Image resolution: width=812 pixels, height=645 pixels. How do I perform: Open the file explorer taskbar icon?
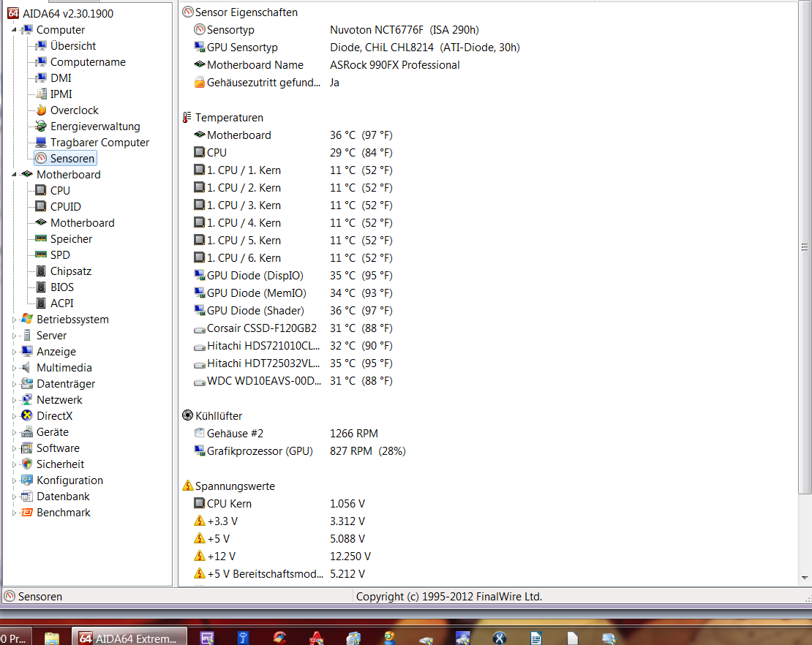(52, 638)
